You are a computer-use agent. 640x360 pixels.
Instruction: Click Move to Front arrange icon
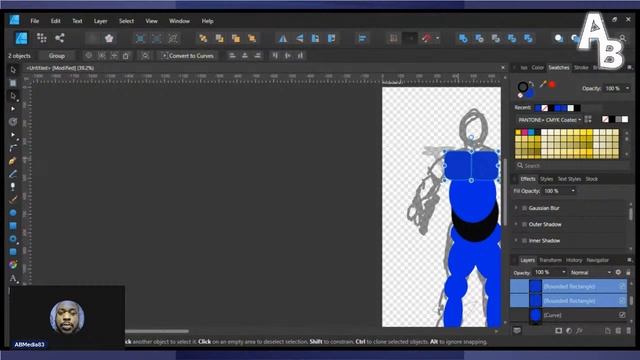(252, 38)
